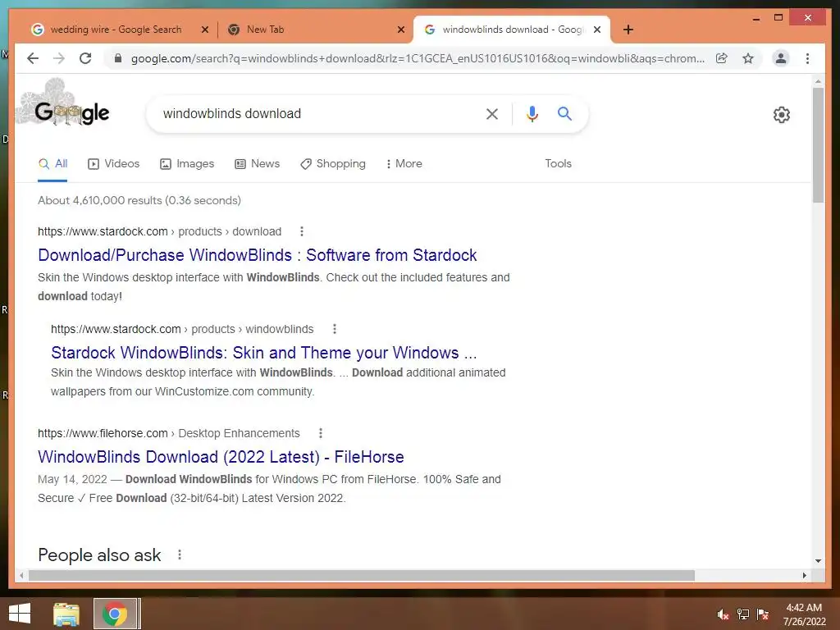Click the stardock.com products download URL
Image resolution: width=840 pixels, height=630 pixels.
159,231
